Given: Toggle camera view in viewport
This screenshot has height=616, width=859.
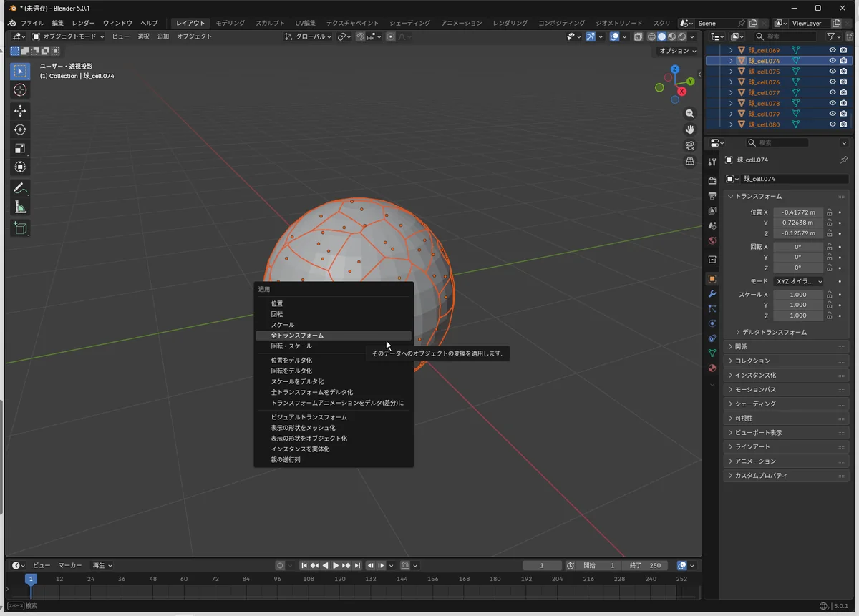Looking at the screenshot, I should [690, 145].
